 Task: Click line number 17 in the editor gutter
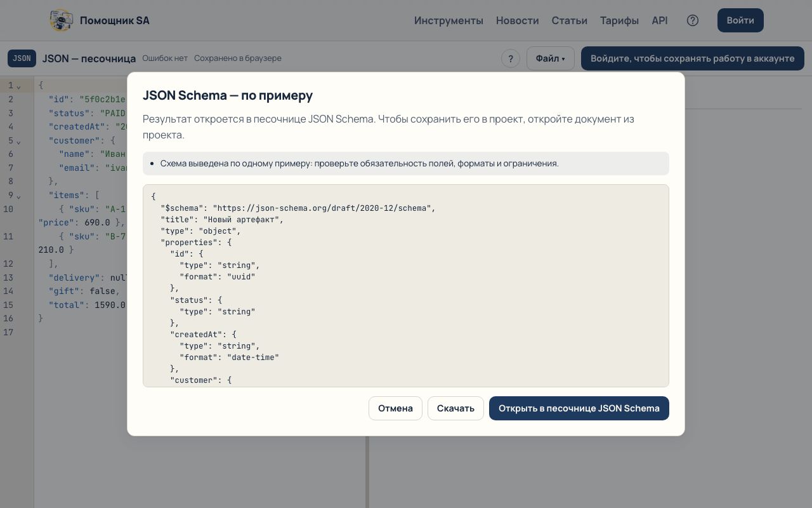point(8,332)
